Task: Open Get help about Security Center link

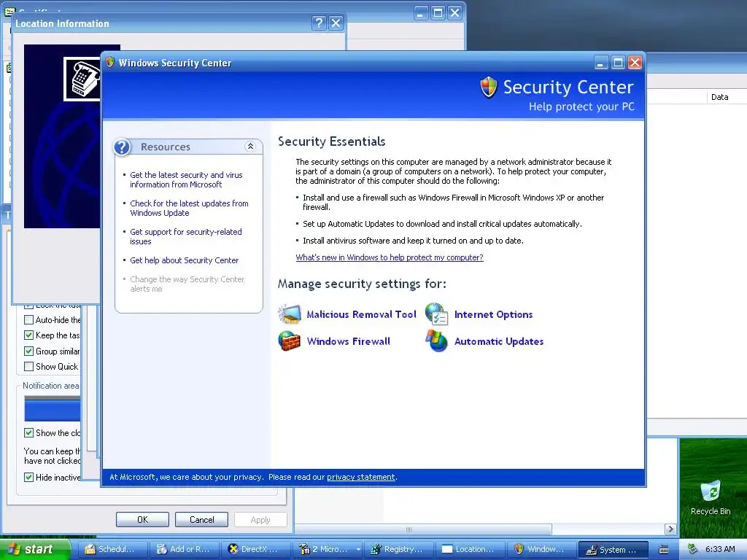Action: point(184,260)
